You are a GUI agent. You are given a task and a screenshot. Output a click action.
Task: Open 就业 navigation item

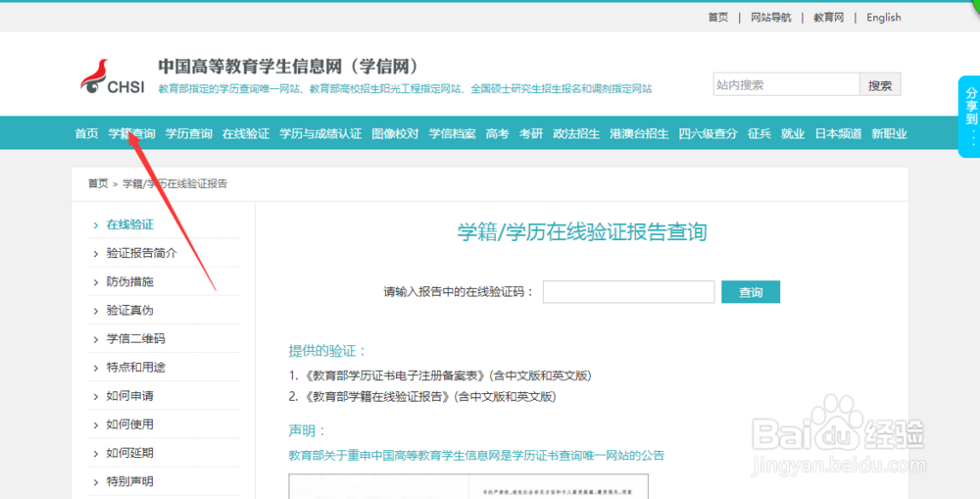pyautogui.click(x=793, y=133)
